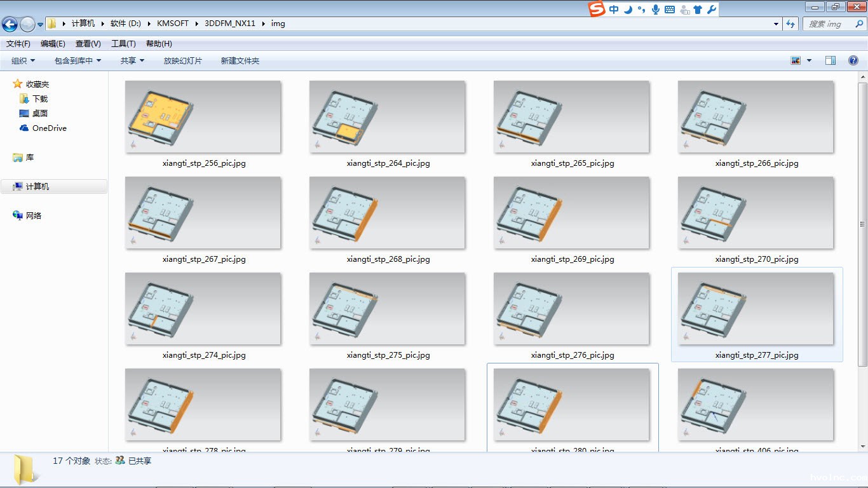
Task: Click the Sogou skin shirt icon
Action: (x=698, y=10)
